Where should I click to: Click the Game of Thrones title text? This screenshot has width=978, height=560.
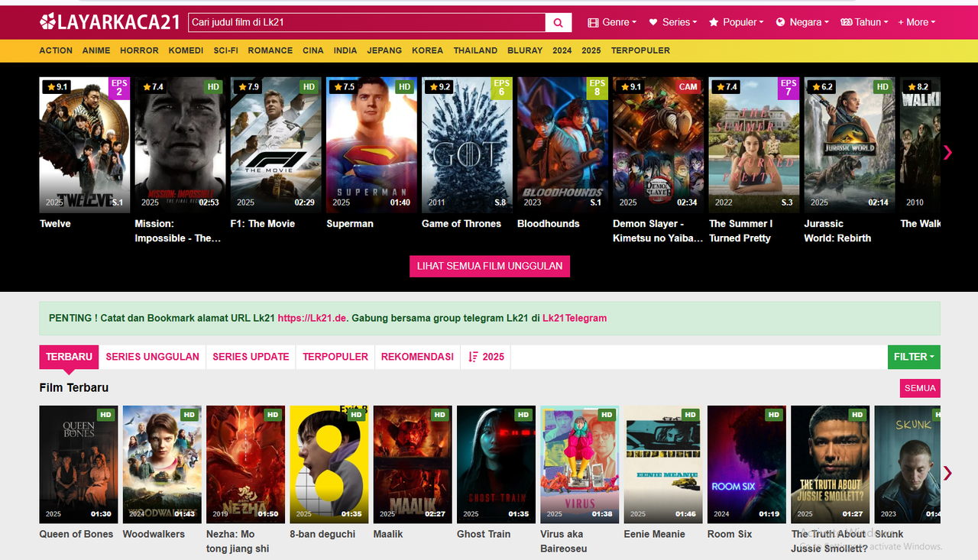click(x=461, y=224)
